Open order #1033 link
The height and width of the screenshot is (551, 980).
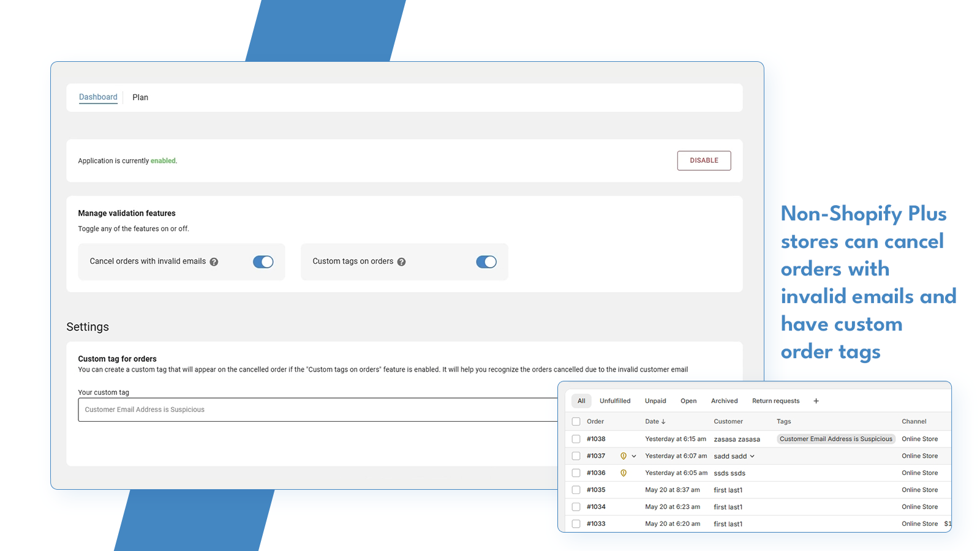[x=596, y=524]
